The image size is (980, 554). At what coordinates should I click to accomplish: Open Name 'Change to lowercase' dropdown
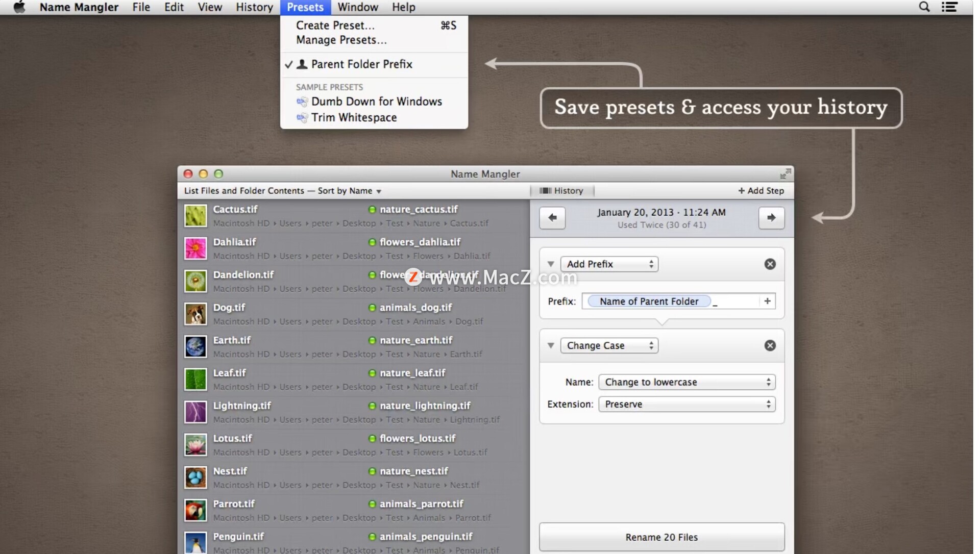(687, 383)
